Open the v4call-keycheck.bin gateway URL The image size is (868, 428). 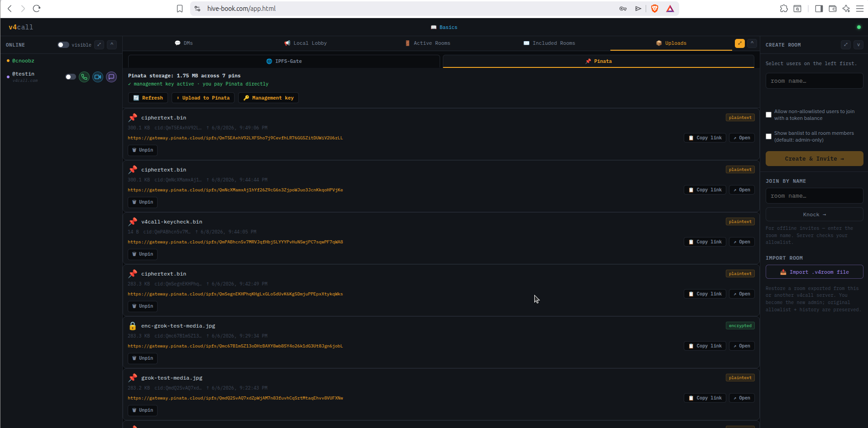pyautogui.click(x=235, y=242)
